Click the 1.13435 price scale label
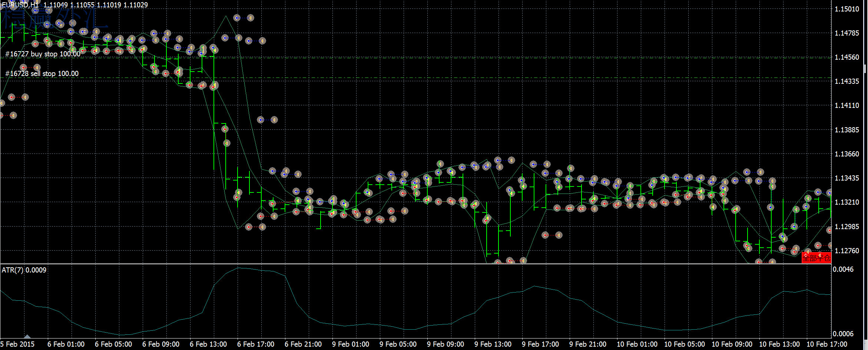The image size is (868, 350). tap(847, 178)
